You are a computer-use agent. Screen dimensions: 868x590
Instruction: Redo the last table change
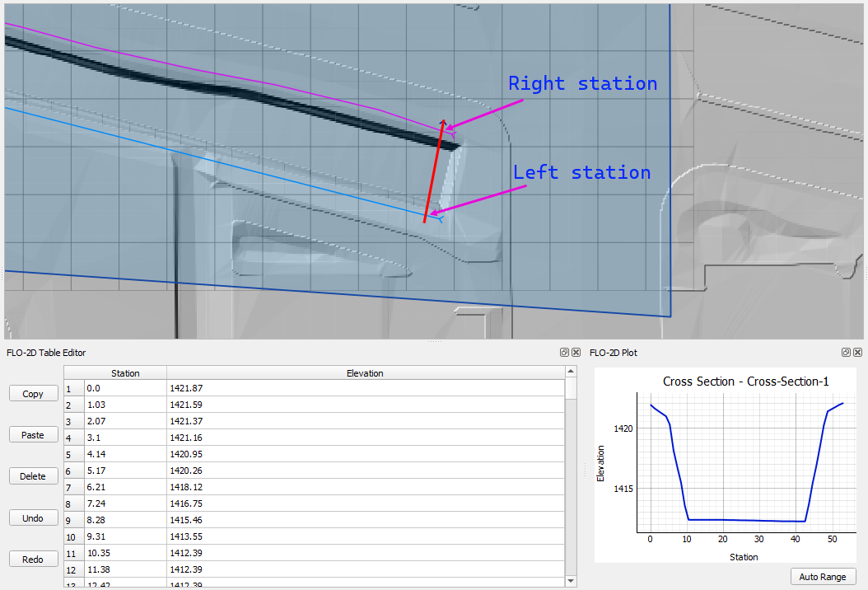pyautogui.click(x=33, y=560)
